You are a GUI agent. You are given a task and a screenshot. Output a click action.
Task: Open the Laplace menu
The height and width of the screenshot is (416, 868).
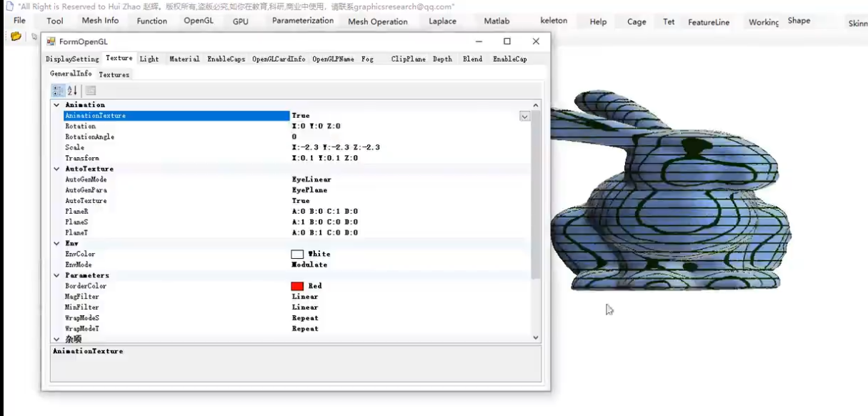[442, 21]
